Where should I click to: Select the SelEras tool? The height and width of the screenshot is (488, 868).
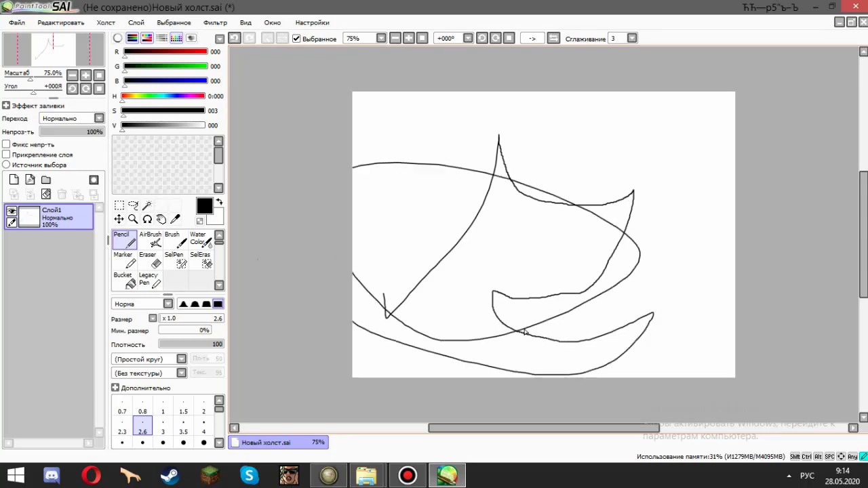(x=200, y=260)
